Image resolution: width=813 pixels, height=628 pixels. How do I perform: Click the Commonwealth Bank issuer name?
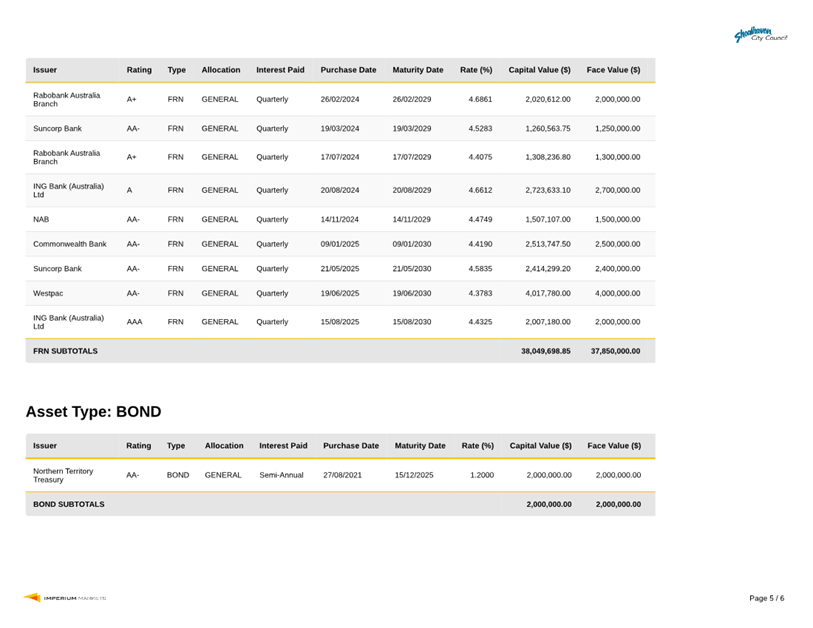[x=69, y=244]
